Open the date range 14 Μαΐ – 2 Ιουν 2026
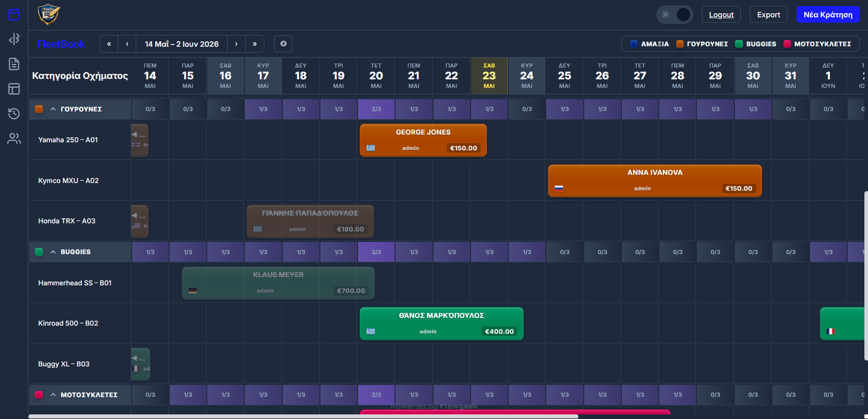Screen dimensions: 868x419 pos(182,44)
